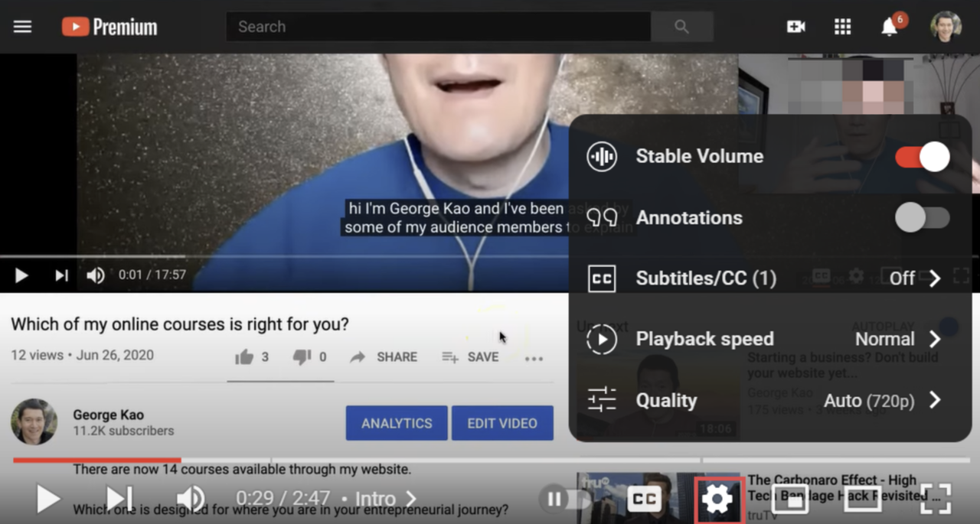Viewport: 980px width, 524px height.
Task: Play the video showing 0:01 / 17:57
Action: point(21,275)
